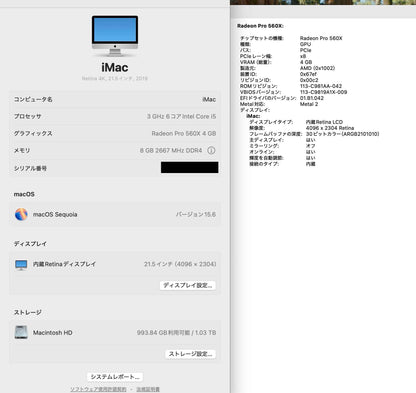Image resolution: width=416 pixels, height=393 pixels.
Task: Select the Radeon Pro 560X 4 GB value
Action: [x=184, y=133]
